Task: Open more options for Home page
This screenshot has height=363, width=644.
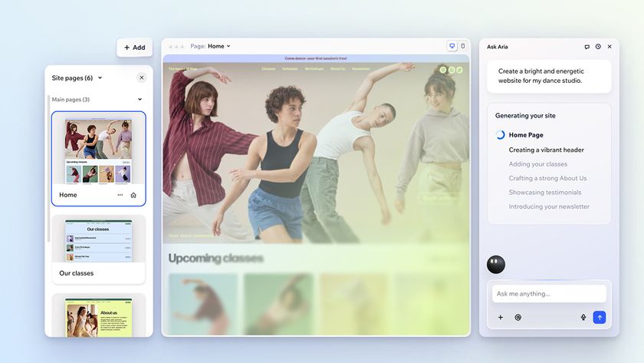Action: click(120, 195)
